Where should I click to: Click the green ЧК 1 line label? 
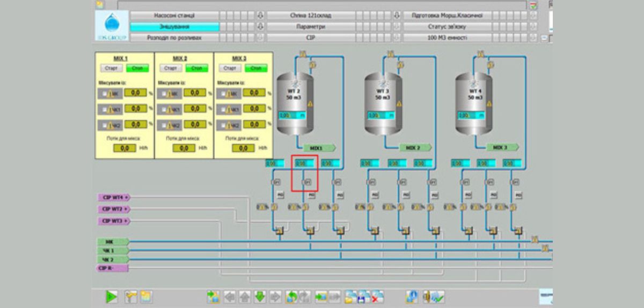pyautogui.click(x=113, y=250)
